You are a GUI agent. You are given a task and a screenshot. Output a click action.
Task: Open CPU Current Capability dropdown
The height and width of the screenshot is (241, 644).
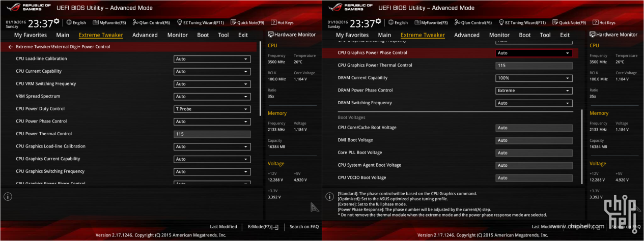(212, 72)
